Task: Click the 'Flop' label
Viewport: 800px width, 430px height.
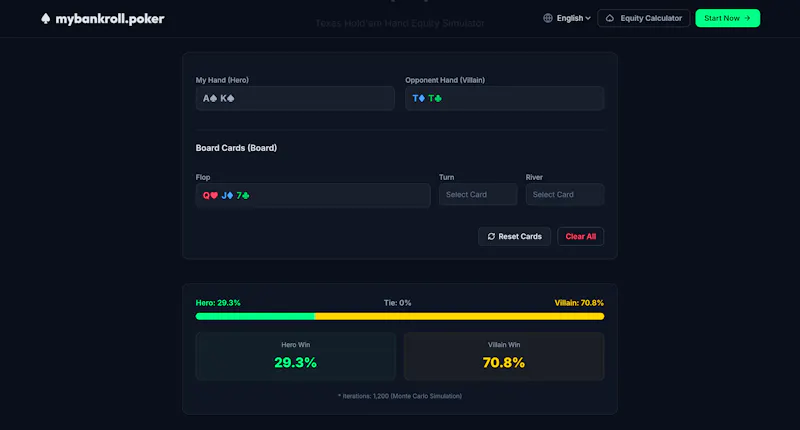Action: (203, 177)
